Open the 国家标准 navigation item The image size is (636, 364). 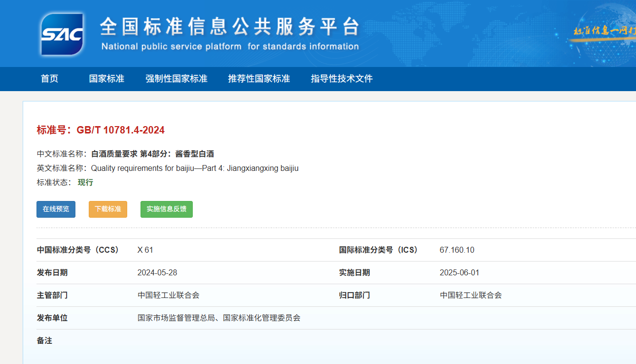click(x=106, y=79)
